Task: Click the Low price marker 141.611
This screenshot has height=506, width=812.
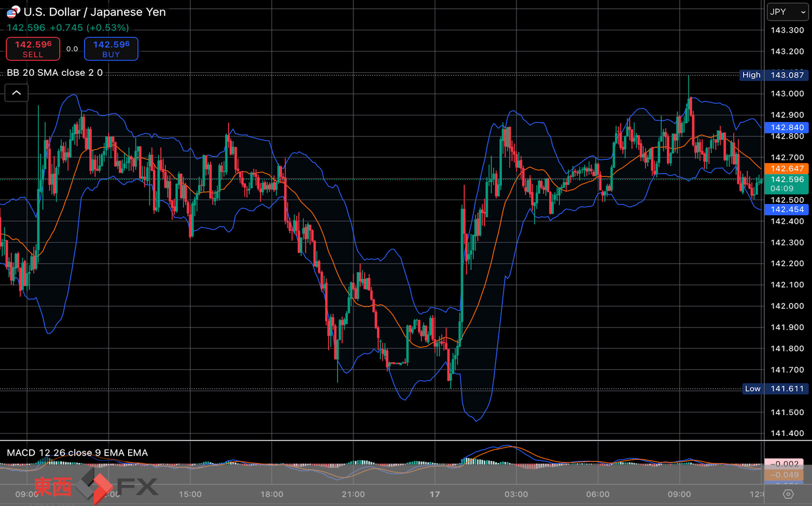Action: click(775, 389)
